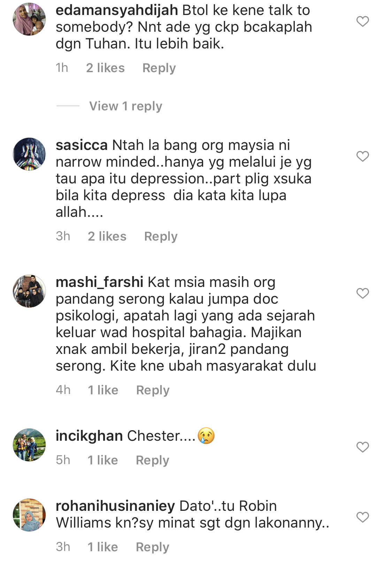Reply to edamansyahdijah's comment
The image size is (392, 568).
pyautogui.click(x=159, y=68)
